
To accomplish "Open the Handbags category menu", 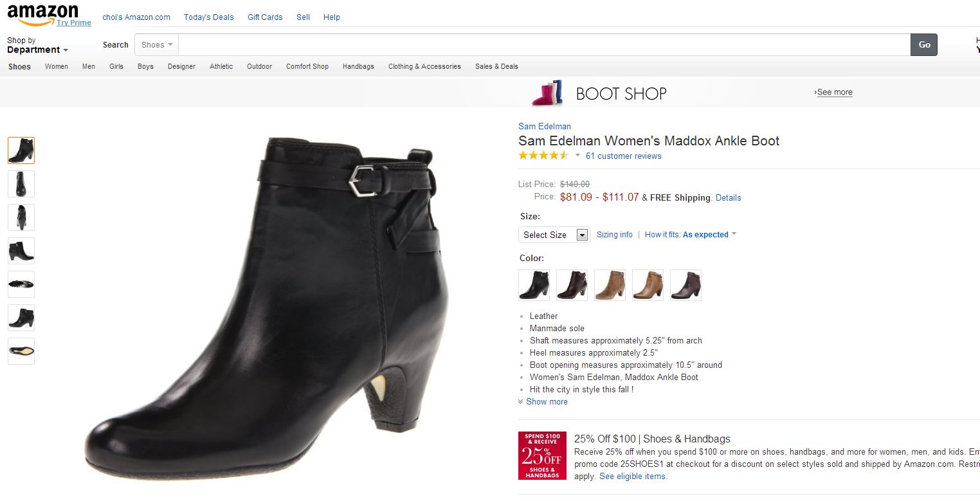I will 358,66.
